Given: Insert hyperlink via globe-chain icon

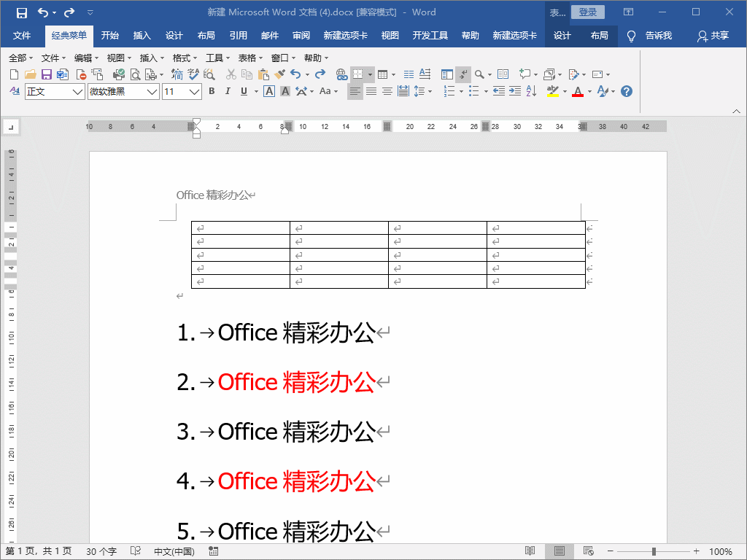Looking at the screenshot, I should [x=341, y=74].
